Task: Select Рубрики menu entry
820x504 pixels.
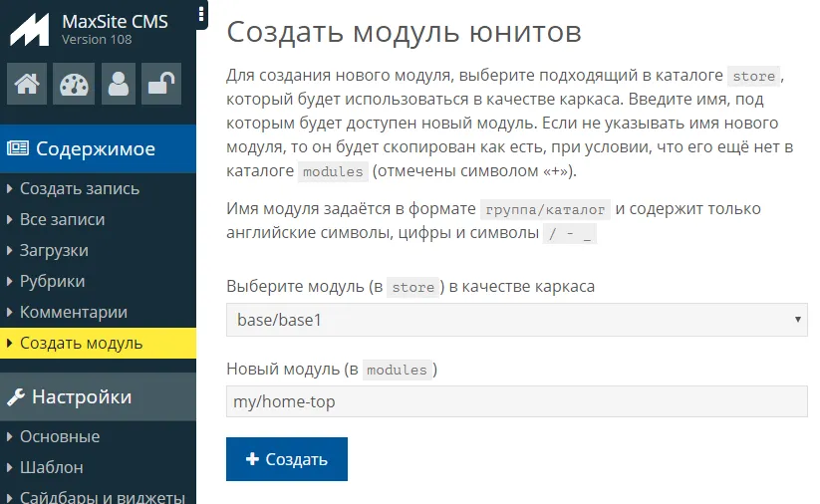Action: [x=52, y=281]
